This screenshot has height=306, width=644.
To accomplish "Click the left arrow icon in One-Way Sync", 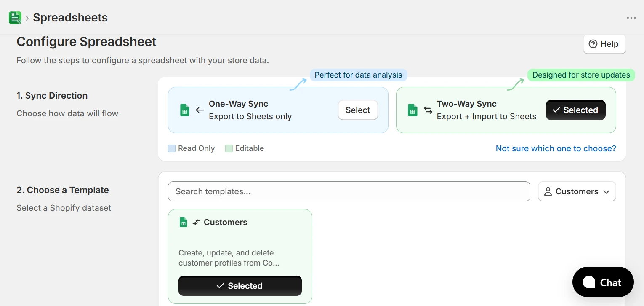I will coord(200,110).
